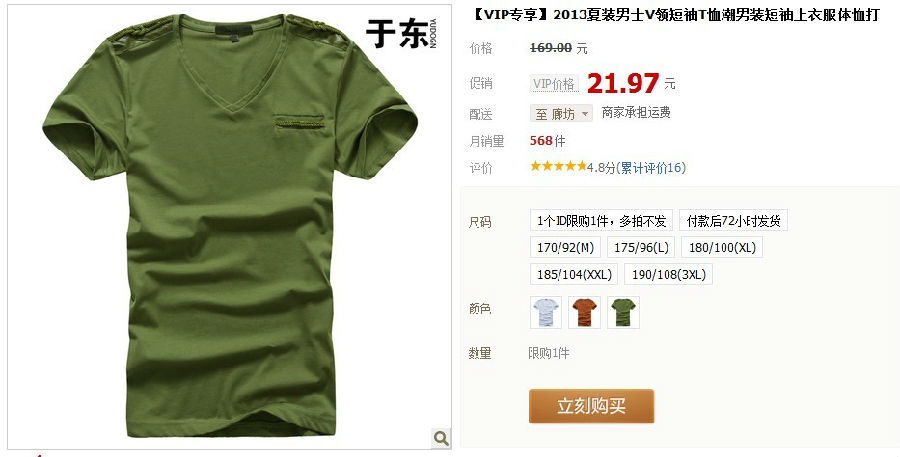Image resolution: width=900 pixels, height=457 pixels.
Task: Select the green T-shirt color swatch
Action: click(x=623, y=312)
